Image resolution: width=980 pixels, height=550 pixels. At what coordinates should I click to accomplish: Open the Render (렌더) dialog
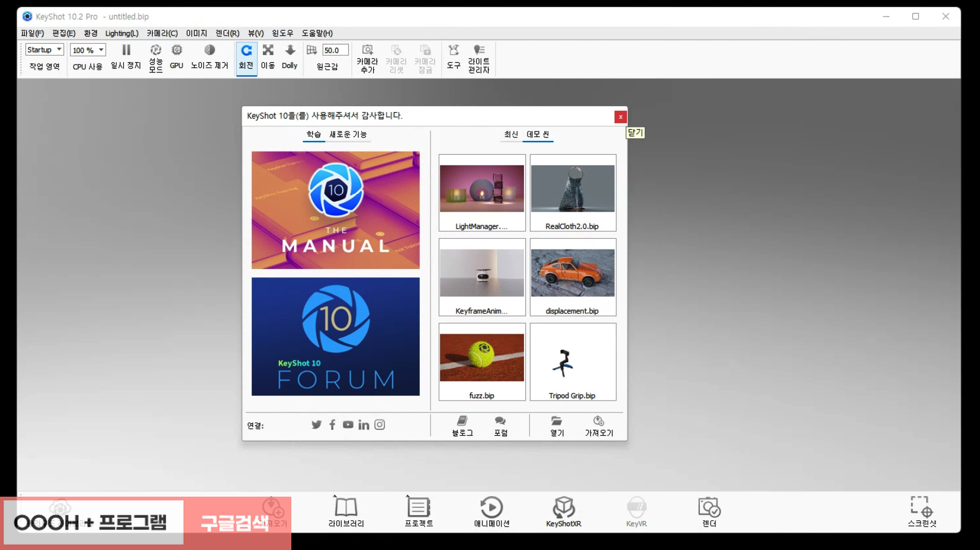click(709, 512)
